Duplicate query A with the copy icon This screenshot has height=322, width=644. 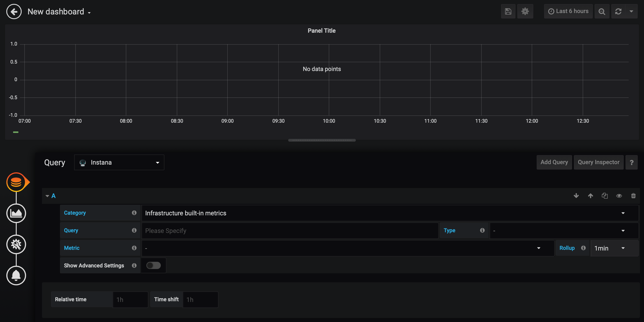coord(605,196)
